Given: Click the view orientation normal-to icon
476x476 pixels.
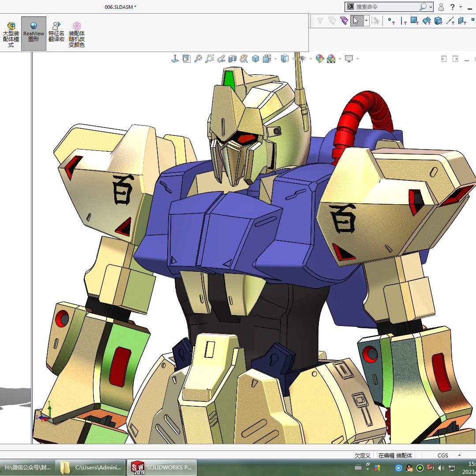Looking at the screenshot, I should point(175,59).
